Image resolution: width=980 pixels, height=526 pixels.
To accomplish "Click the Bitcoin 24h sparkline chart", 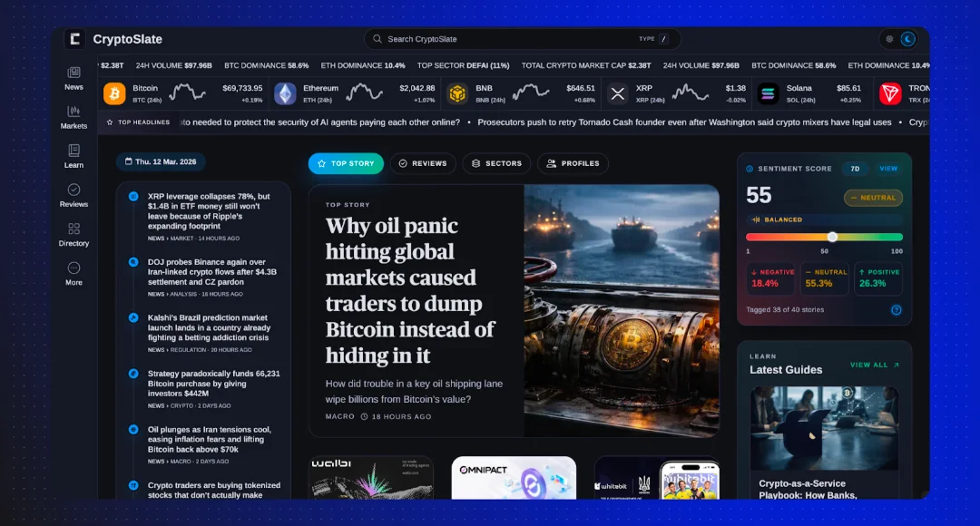I will point(187,93).
